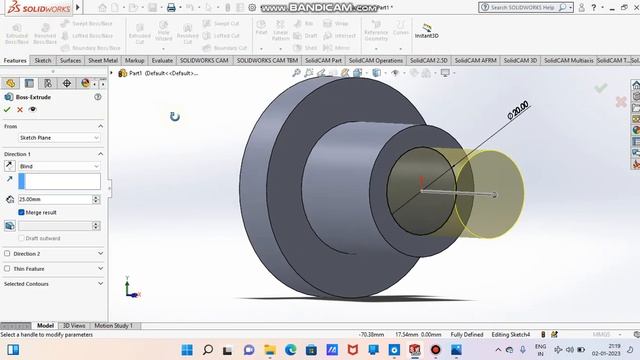Image resolution: width=640 pixels, height=360 pixels.
Task: Expand the Thin Feature section chevron
Action: pos(100,269)
